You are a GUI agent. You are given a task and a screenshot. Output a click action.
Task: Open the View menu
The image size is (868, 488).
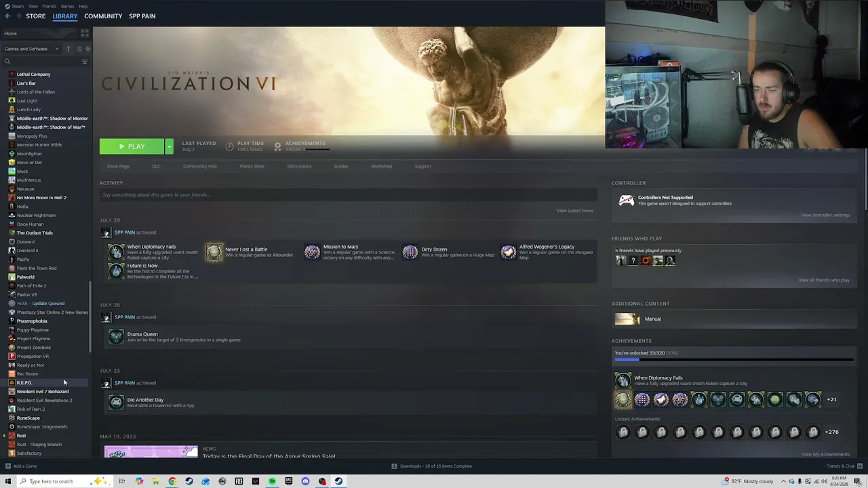(33, 6)
